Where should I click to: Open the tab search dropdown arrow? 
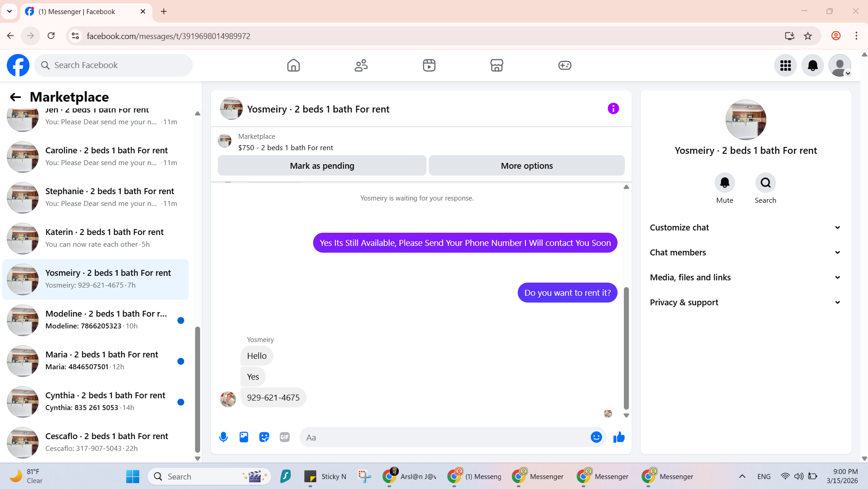click(10, 11)
